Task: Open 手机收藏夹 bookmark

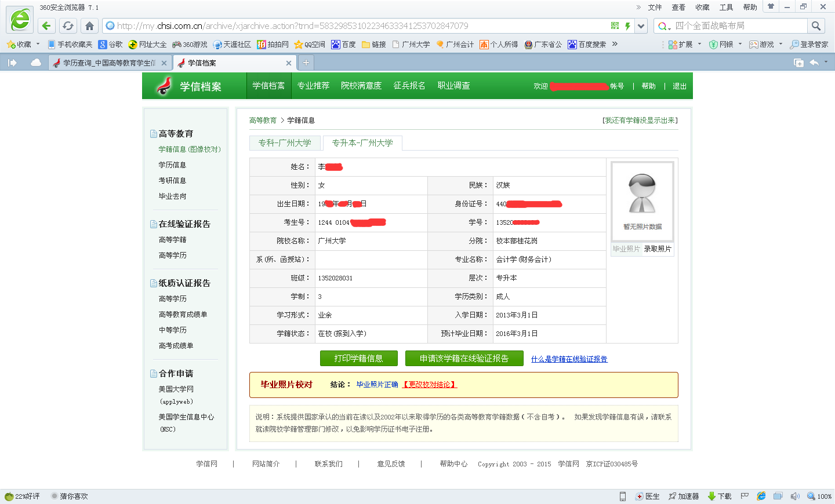Action: point(70,44)
